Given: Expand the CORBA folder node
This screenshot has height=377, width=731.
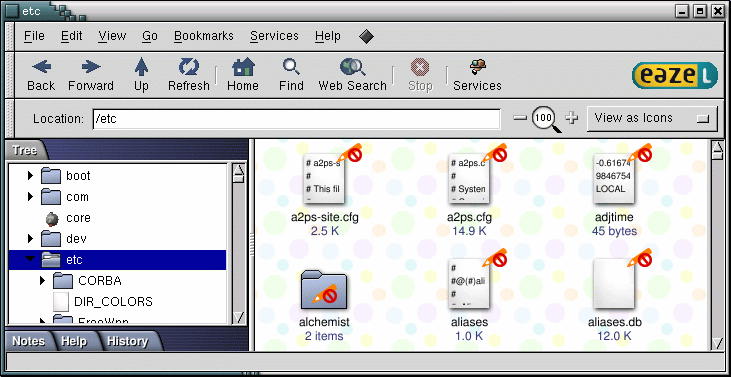Looking at the screenshot, I should click(x=43, y=281).
